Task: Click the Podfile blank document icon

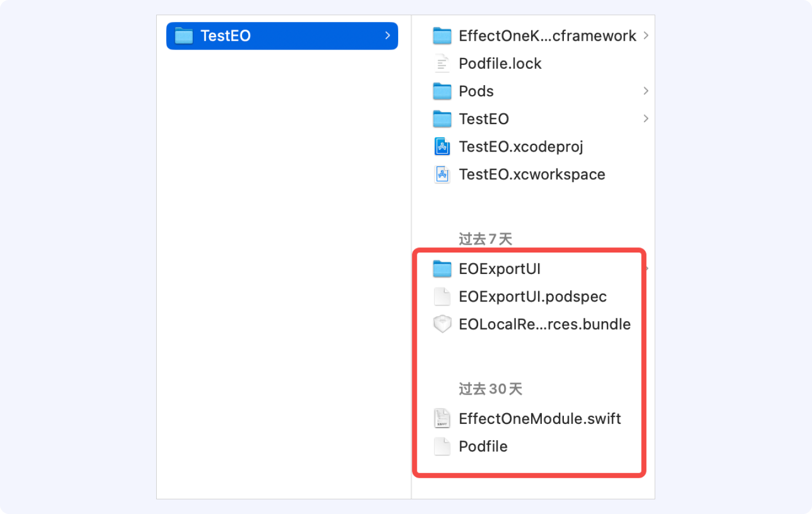Action: point(442,446)
